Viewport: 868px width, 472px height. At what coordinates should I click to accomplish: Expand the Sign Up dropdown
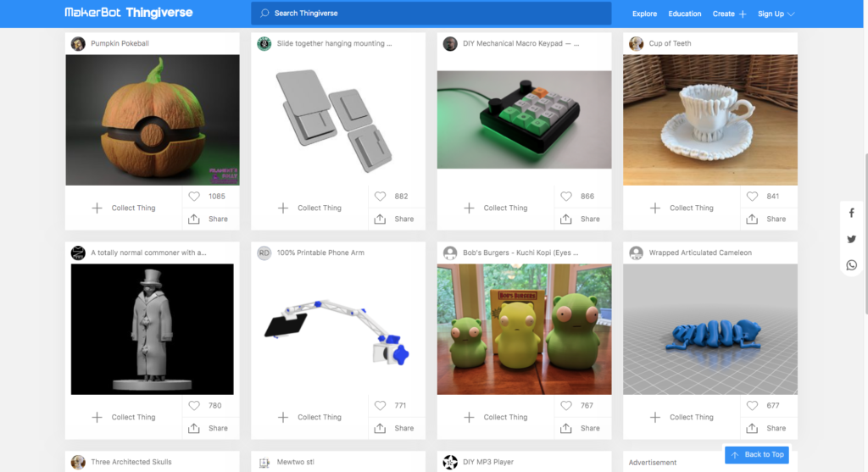776,14
